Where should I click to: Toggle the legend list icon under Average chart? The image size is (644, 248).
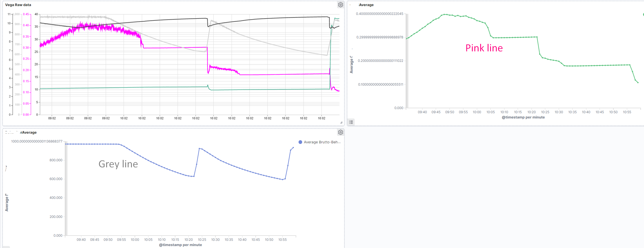(x=351, y=122)
